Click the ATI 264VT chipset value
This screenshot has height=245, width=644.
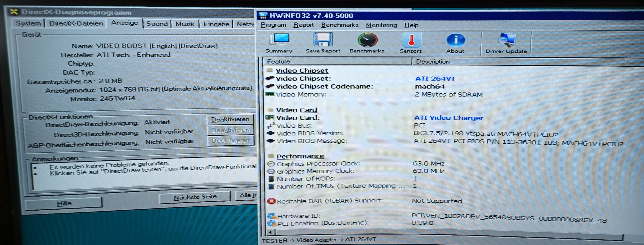click(435, 79)
